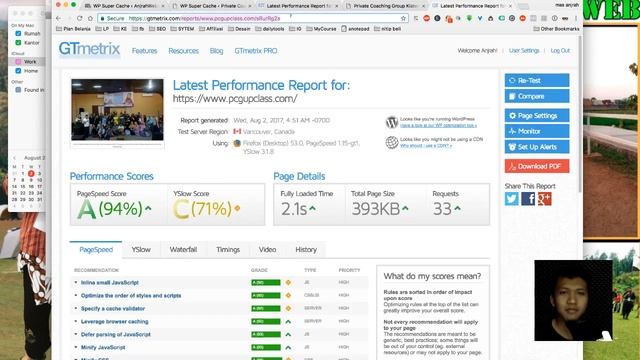The image size is (640, 360).
Task: Switch to 'Private Coaching Group' browser tab
Action: [x=384, y=6]
